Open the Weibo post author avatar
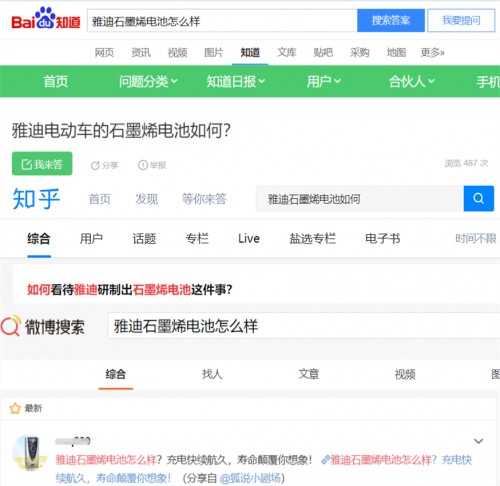 coord(30,452)
